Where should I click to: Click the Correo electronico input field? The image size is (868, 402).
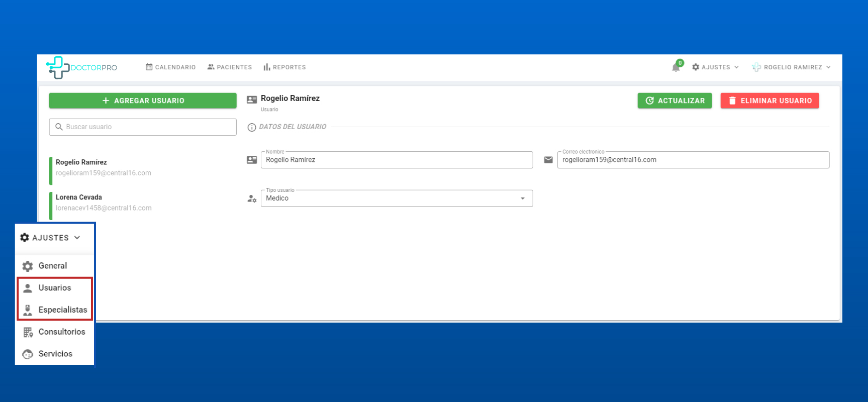tap(693, 160)
